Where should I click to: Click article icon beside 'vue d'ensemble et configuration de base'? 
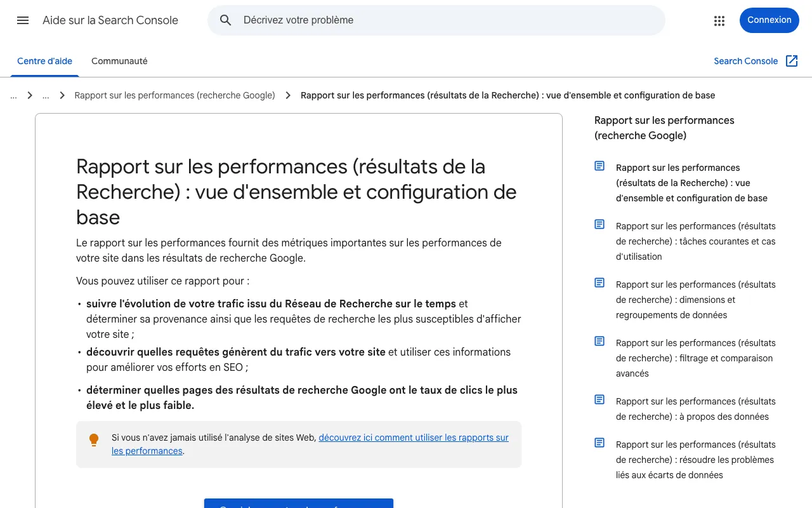(599, 166)
